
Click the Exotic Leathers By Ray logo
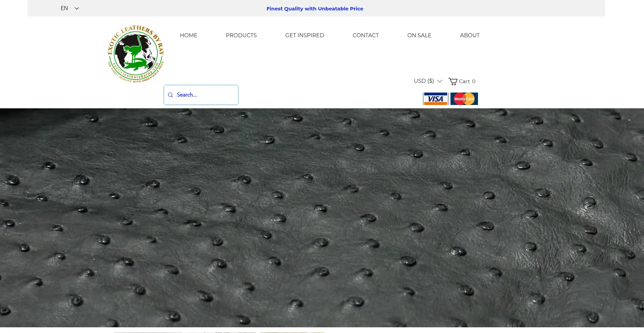click(136, 54)
